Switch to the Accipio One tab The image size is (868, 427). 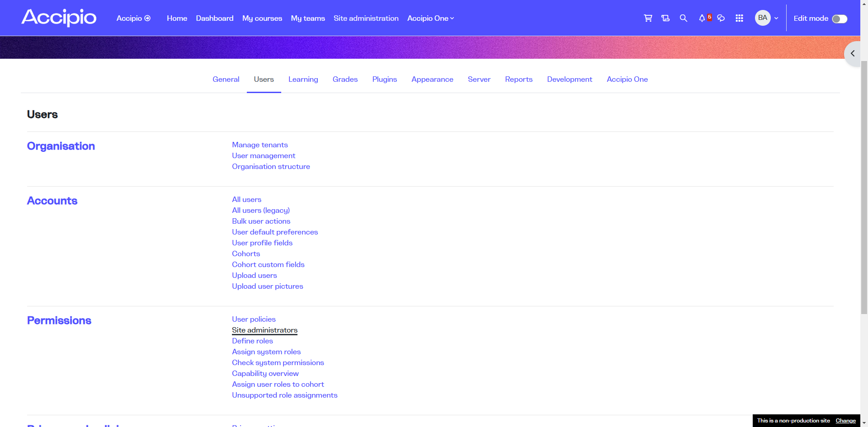627,79
